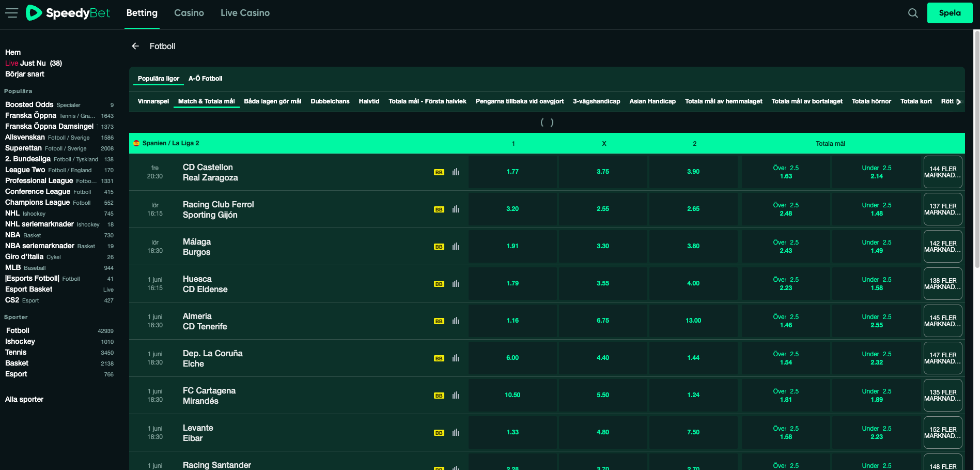Open statistics icon for Huesca match
Viewport: 980px width, 470px height.
click(456, 283)
